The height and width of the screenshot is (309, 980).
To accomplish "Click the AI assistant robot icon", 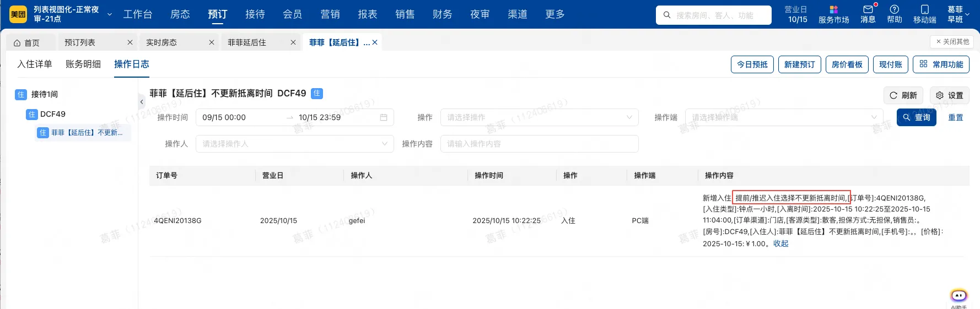I will coord(959,296).
